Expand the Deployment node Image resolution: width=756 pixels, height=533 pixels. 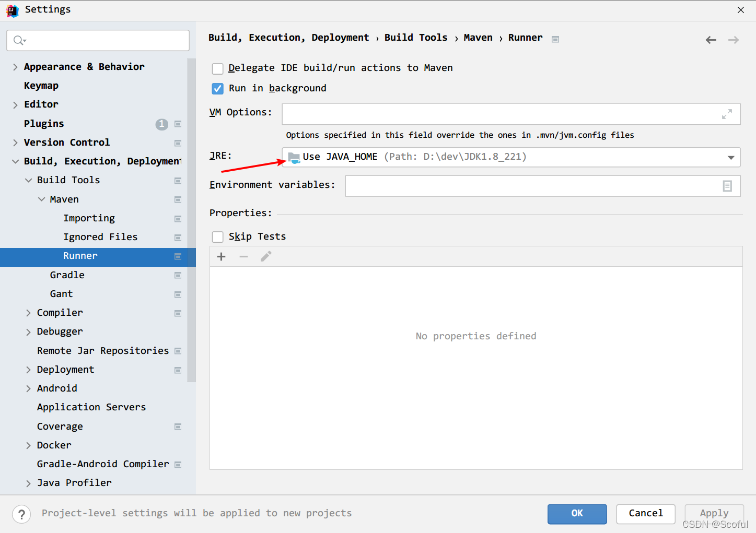pos(28,370)
